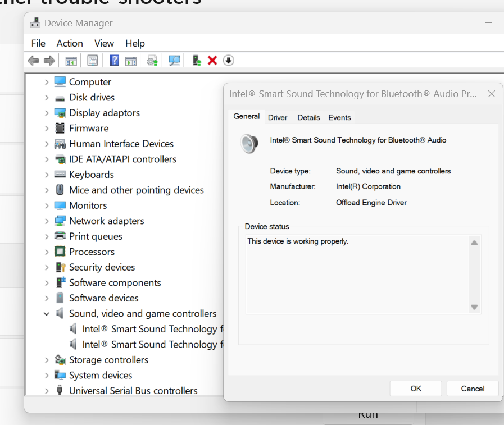Select the General tab
504x425 pixels.
pyautogui.click(x=247, y=116)
